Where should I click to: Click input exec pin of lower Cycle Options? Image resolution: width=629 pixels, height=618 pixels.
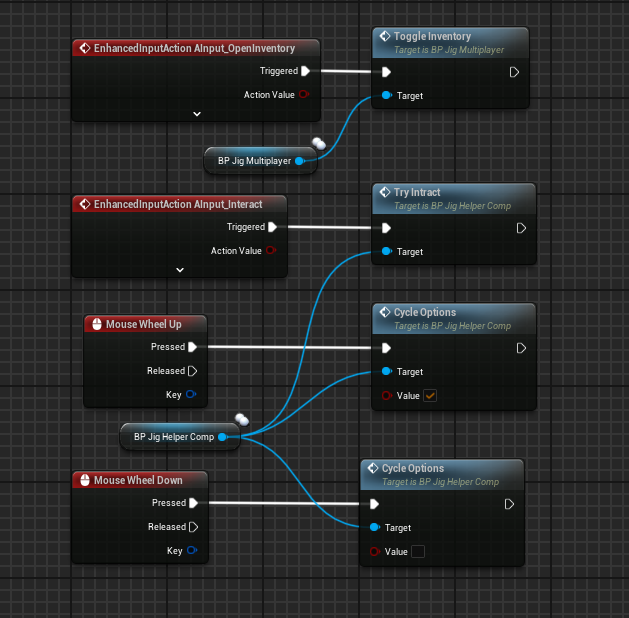point(374,504)
